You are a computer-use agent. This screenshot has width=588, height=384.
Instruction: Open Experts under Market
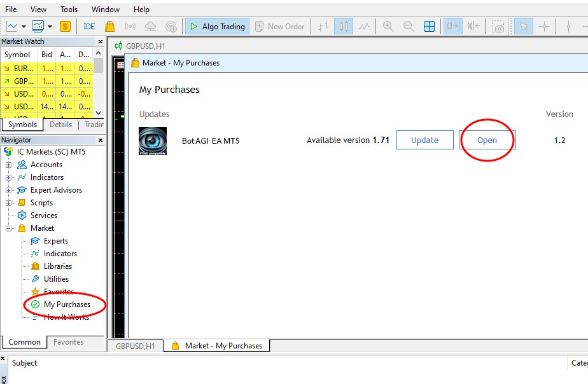pos(56,241)
